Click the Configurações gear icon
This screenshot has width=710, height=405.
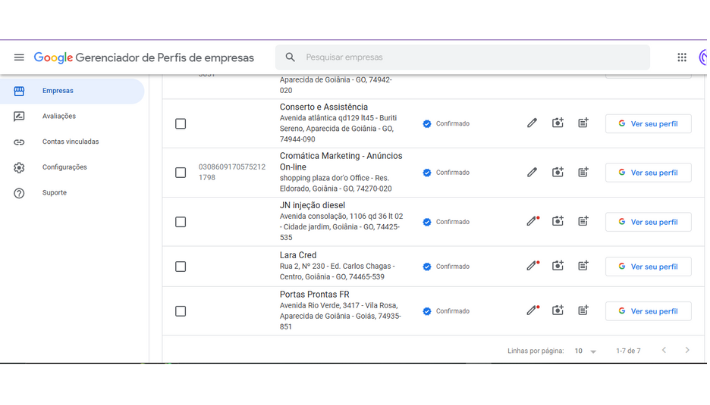coord(19,168)
